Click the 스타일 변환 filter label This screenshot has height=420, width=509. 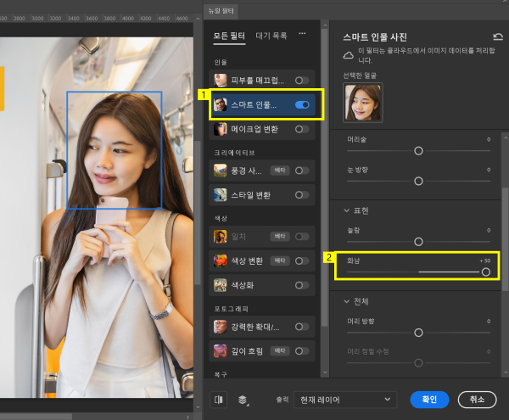pos(250,195)
